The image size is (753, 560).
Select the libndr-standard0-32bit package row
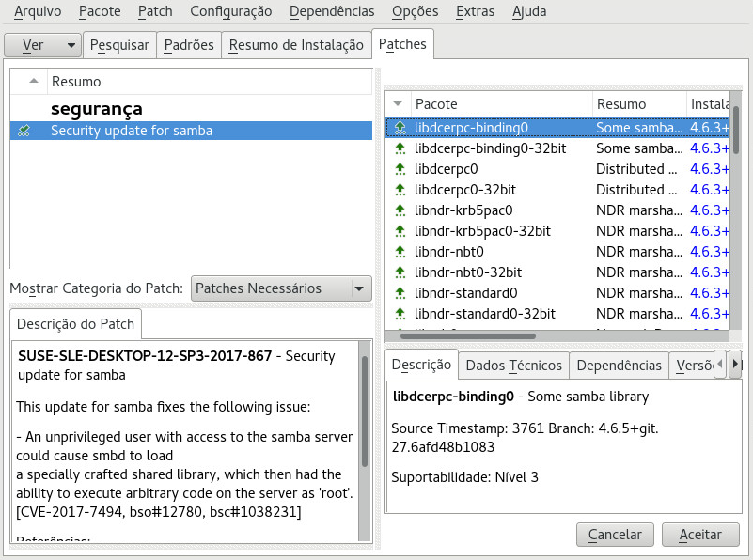[x=557, y=313]
